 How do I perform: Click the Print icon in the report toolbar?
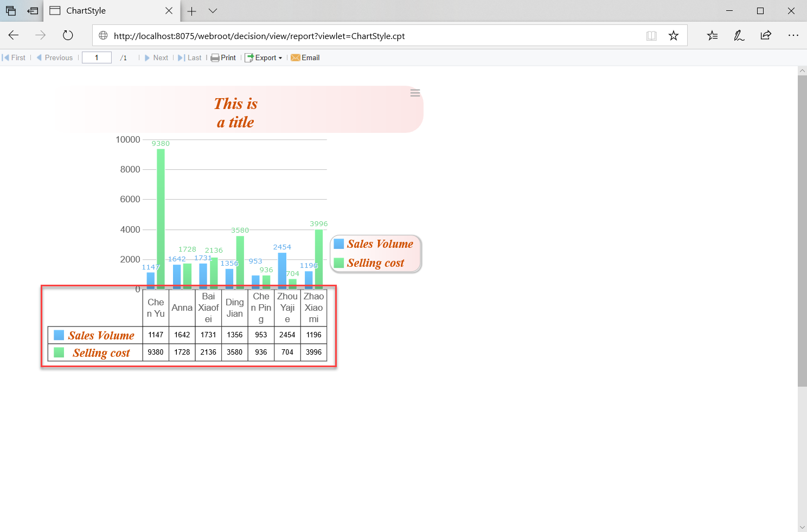[x=215, y=57]
